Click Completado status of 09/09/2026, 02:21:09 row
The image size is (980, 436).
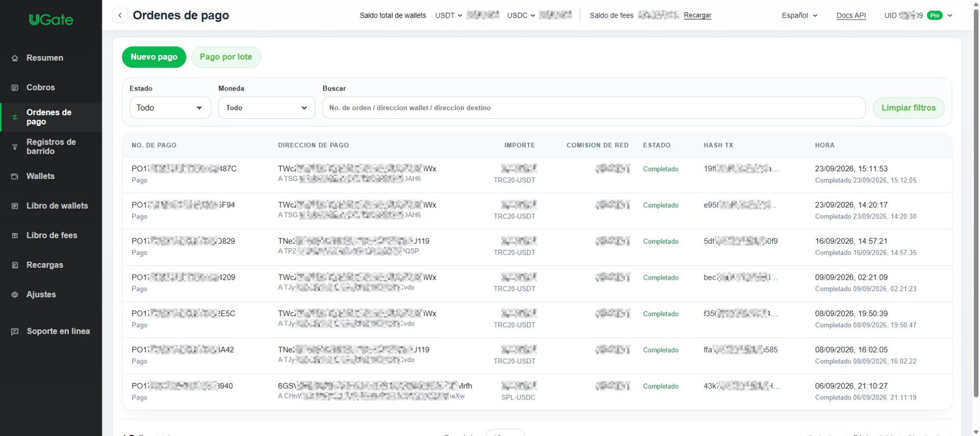click(x=660, y=278)
